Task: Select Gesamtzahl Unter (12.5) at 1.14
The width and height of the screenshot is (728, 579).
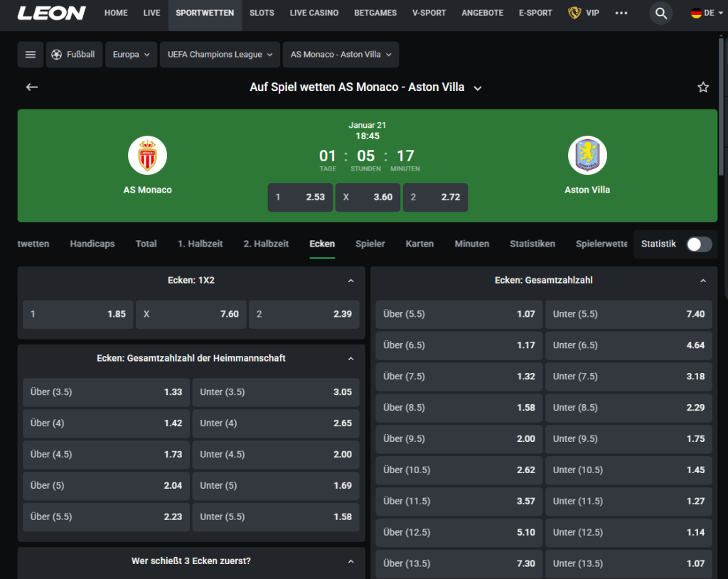Action: pos(628,533)
